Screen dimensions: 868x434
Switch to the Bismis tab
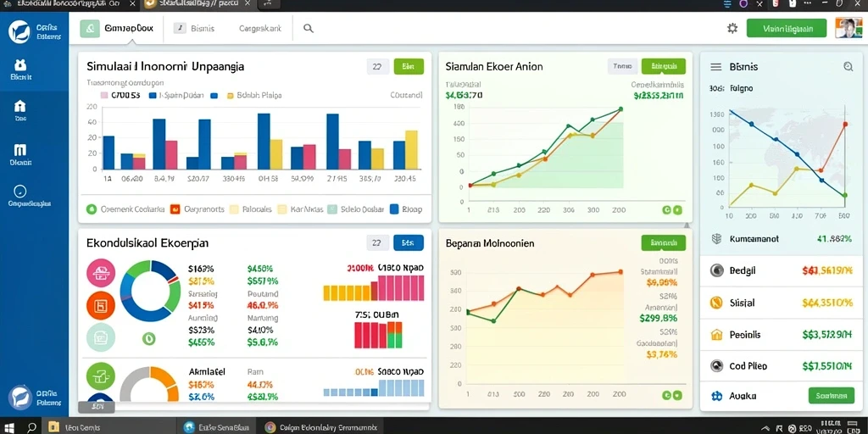point(196,28)
